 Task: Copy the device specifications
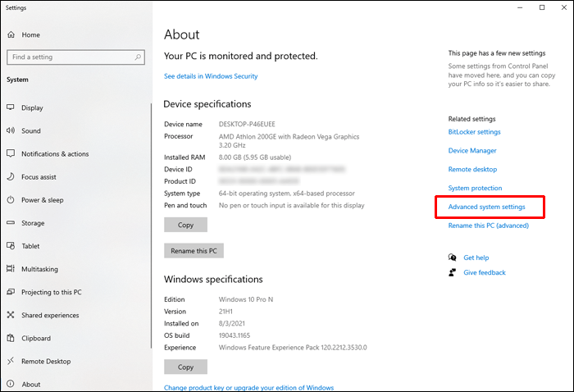click(185, 225)
